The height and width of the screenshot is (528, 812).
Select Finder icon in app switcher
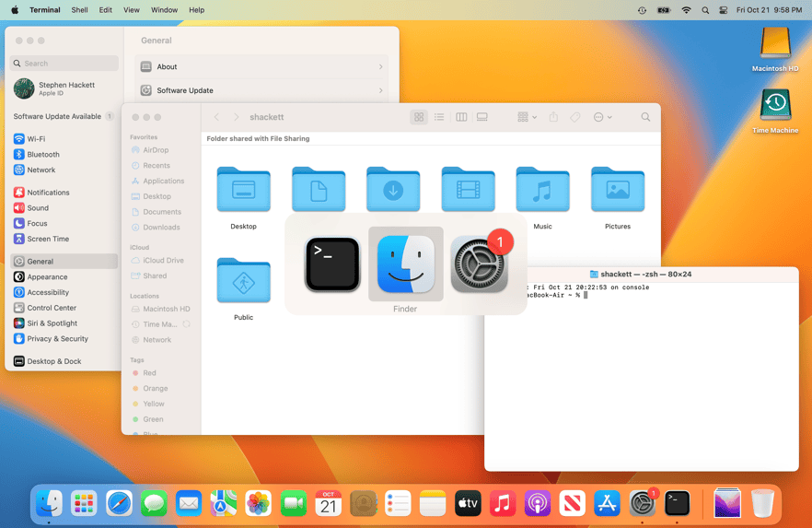coord(406,264)
